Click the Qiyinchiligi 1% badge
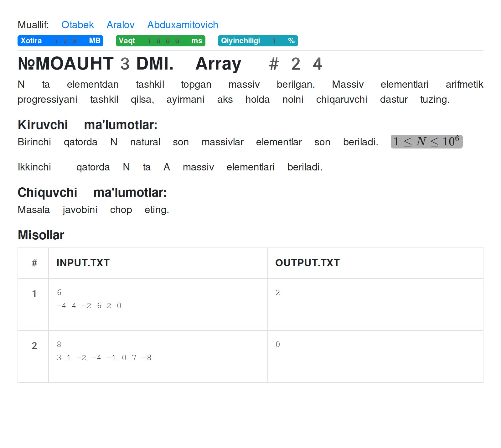 (258, 41)
